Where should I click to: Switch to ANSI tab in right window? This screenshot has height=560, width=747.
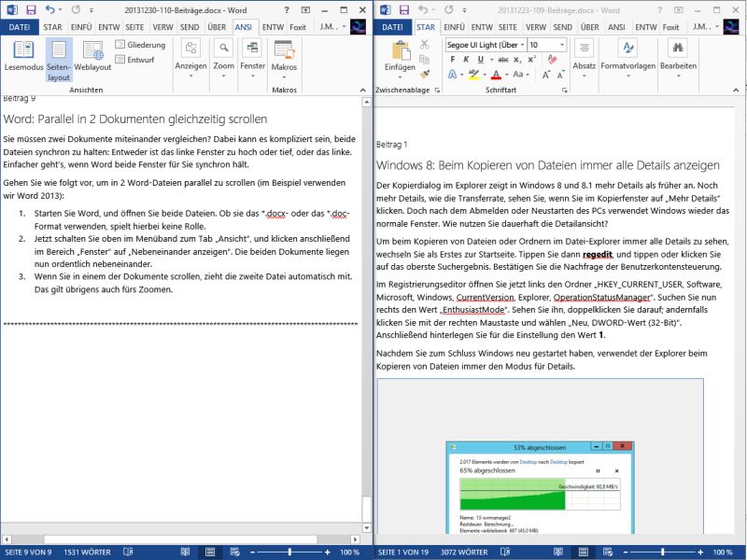click(616, 27)
